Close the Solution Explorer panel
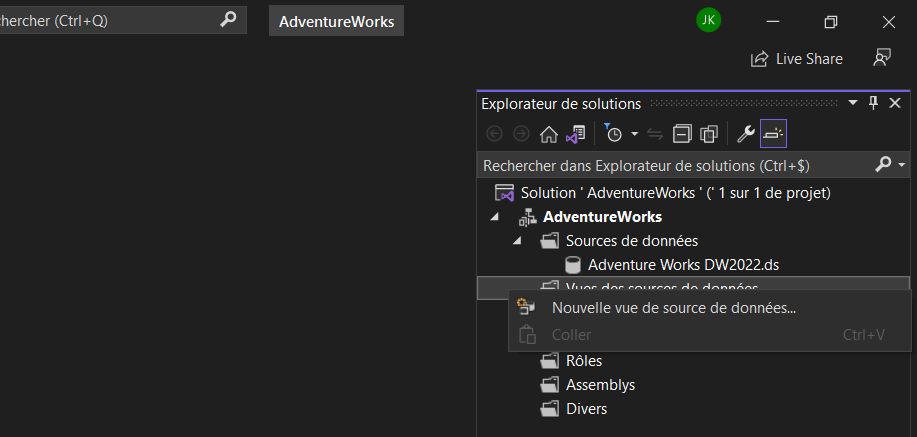917x437 pixels. tap(895, 103)
